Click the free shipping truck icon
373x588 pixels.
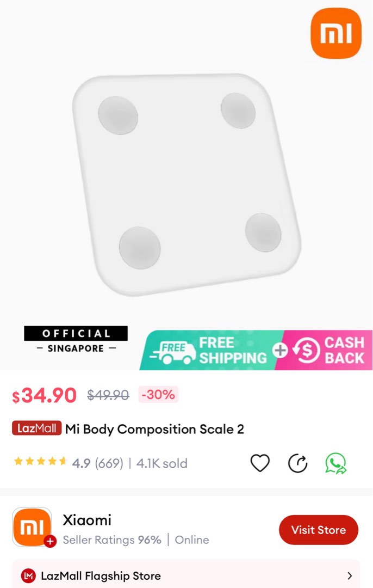tap(175, 350)
